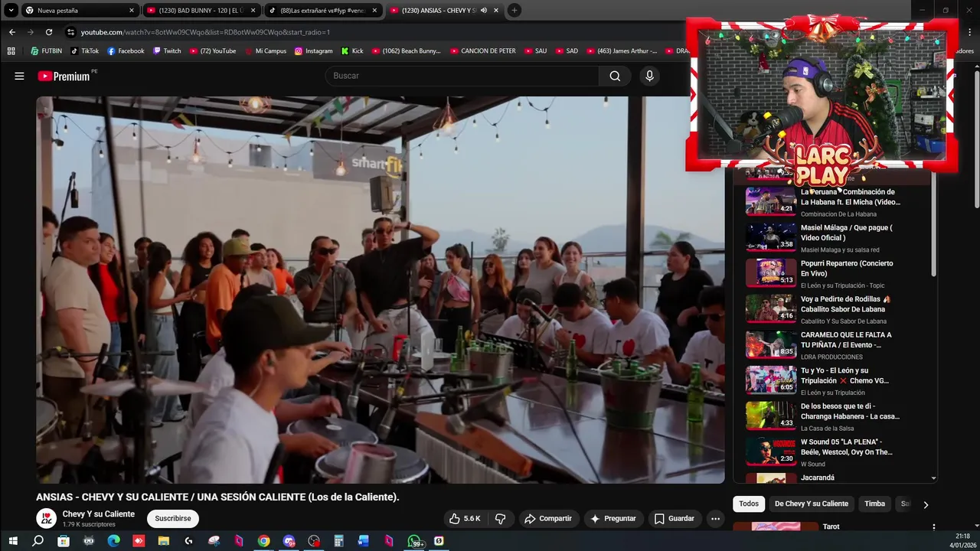Viewport: 980px width, 551px height.
Task: Open W Sound 05 LA PLENA video
Action: pos(838,452)
